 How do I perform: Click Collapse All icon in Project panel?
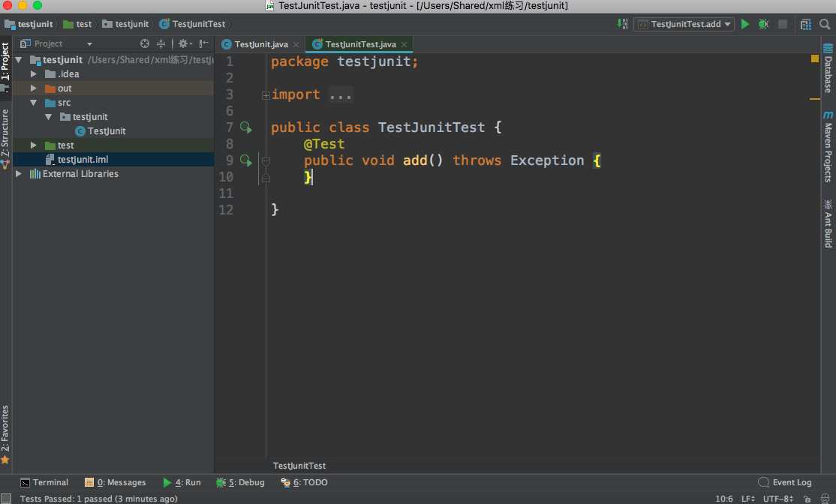tap(161, 43)
